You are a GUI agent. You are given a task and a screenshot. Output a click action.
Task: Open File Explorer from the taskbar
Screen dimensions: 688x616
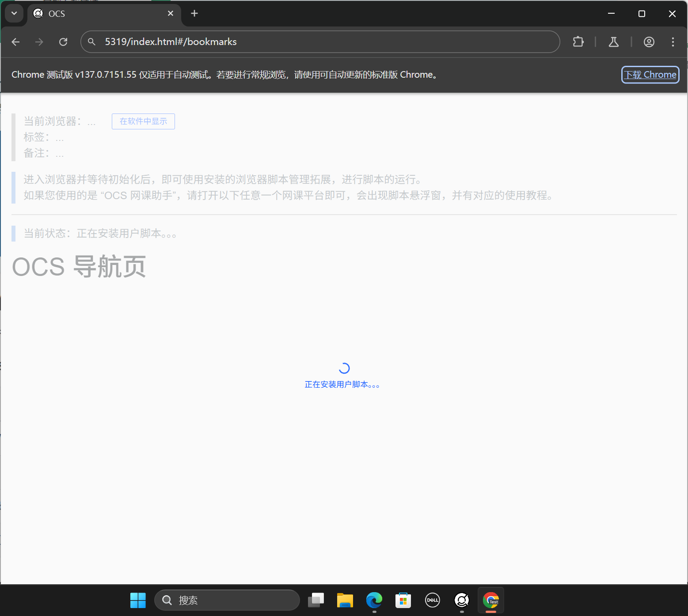[345, 601]
